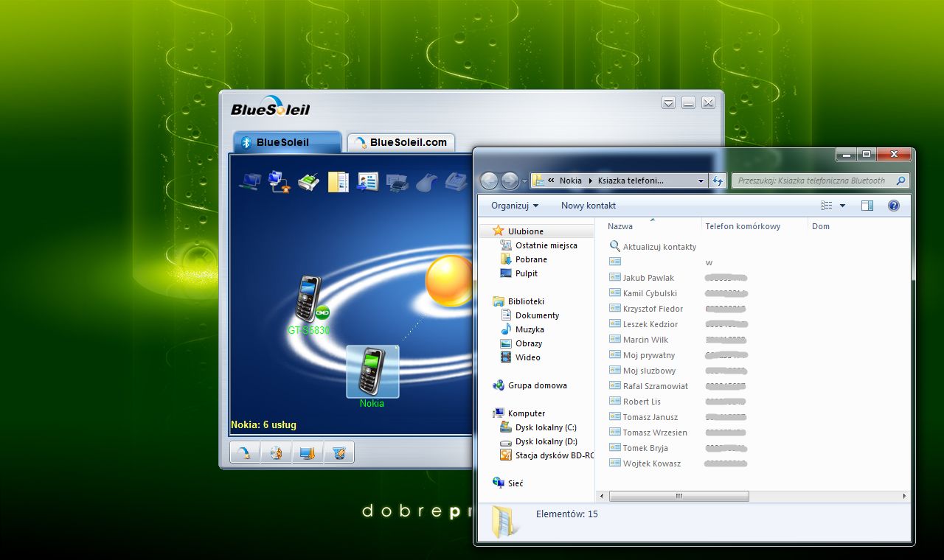Viewport: 944px width, 560px height.
Task: Select the Wojtek Kowasz contact
Action: click(x=651, y=463)
